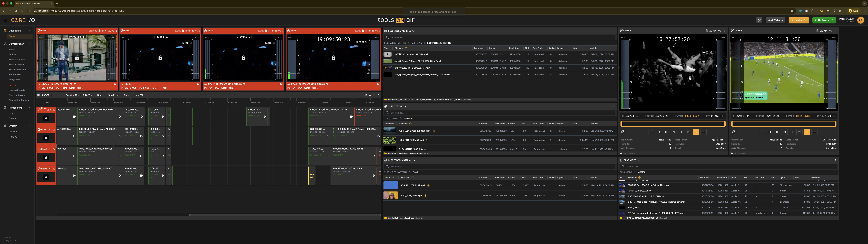Click the Flow 2 routing share icon
Screen dimensions: 868x244
point(196,31)
